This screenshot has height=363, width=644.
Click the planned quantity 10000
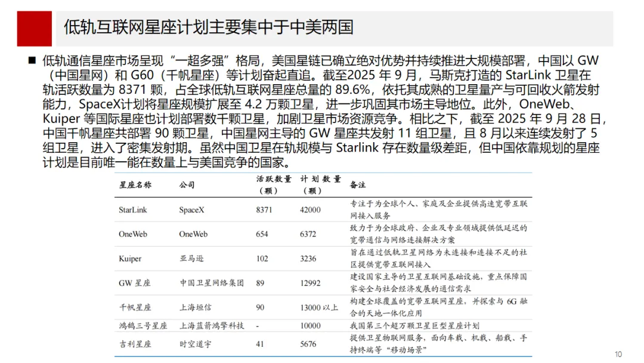[310, 326]
